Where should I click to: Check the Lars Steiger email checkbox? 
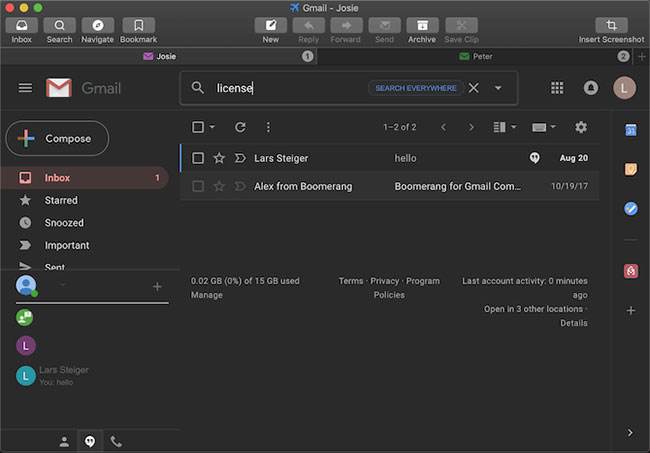(x=198, y=158)
